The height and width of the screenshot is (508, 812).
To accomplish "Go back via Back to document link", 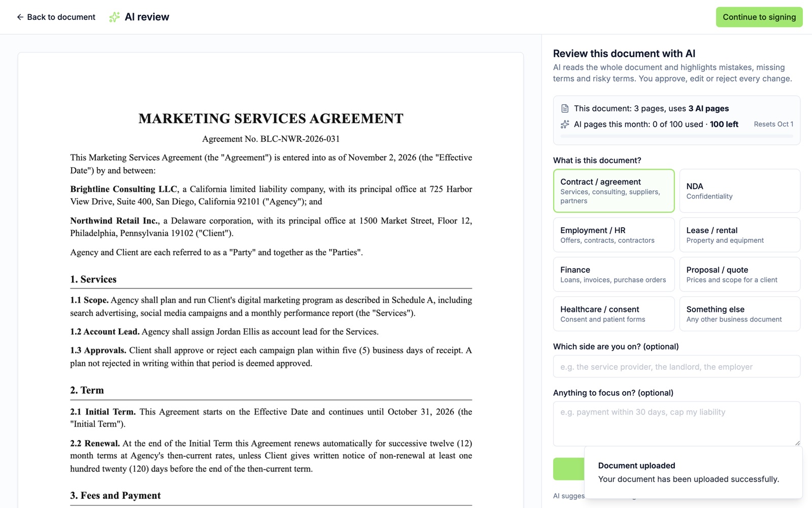I will (x=56, y=17).
